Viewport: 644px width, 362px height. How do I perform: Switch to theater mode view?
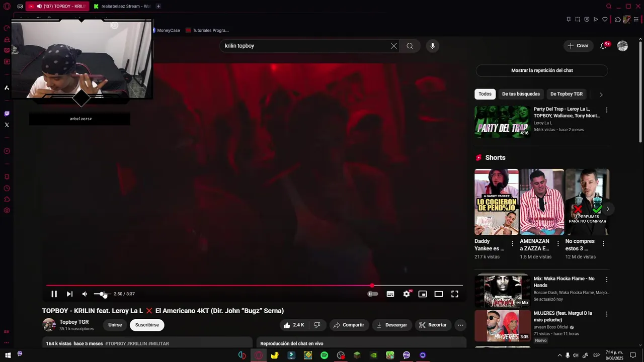[x=439, y=294]
